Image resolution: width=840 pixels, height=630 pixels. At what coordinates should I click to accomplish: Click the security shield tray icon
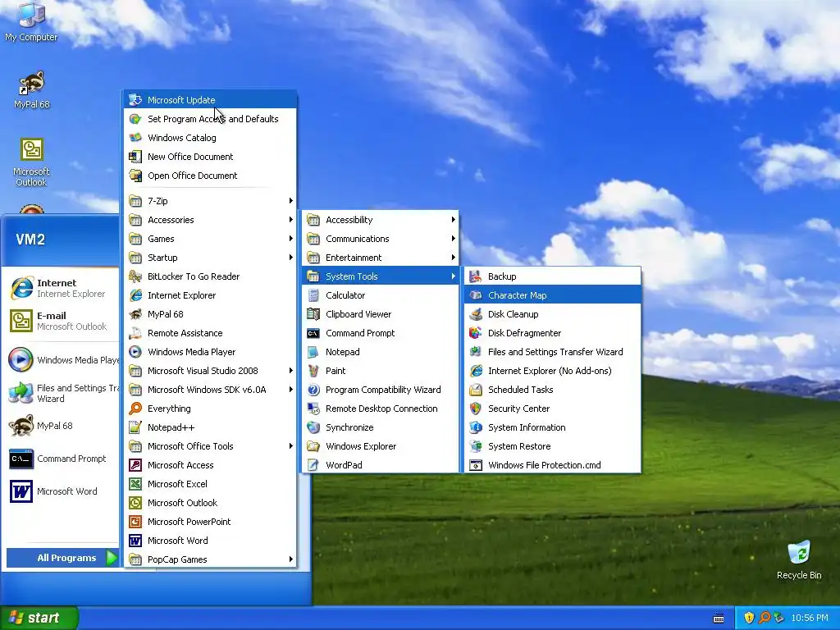(748, 618)
